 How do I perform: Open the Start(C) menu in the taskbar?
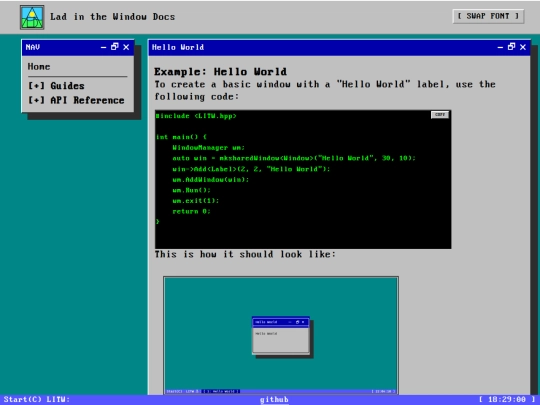pyautogui.click(x=22, y=399)
